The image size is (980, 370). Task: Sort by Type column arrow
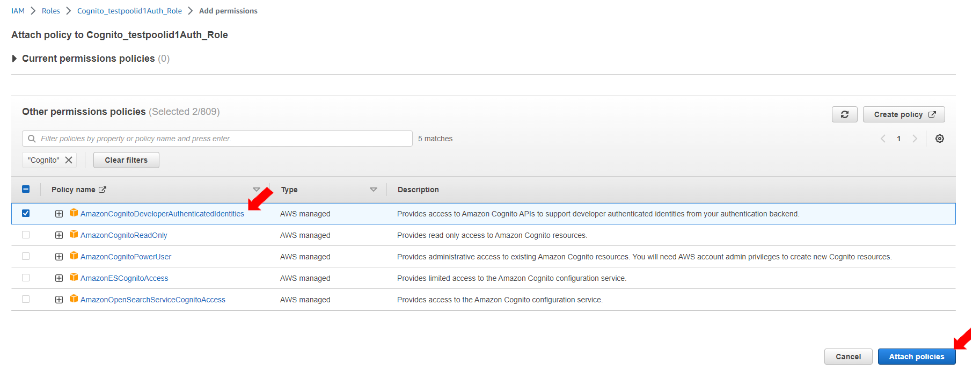pos(374,190)
